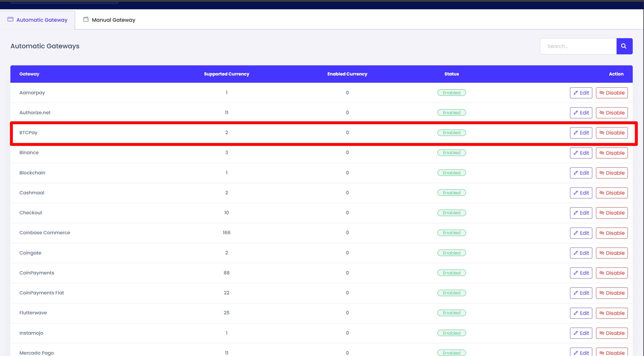Click the Supported Currency column header
The image size is (644, 356).
(227, 74)
